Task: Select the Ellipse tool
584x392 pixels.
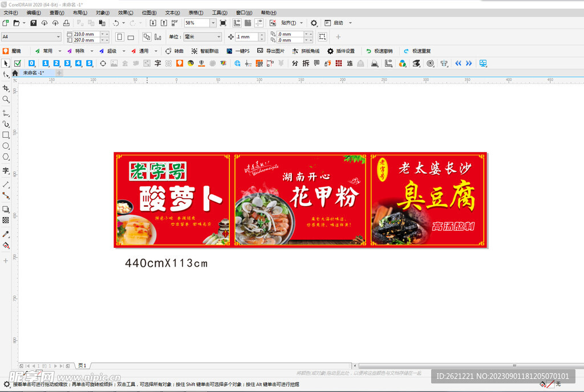Action: tap(6, 146)
